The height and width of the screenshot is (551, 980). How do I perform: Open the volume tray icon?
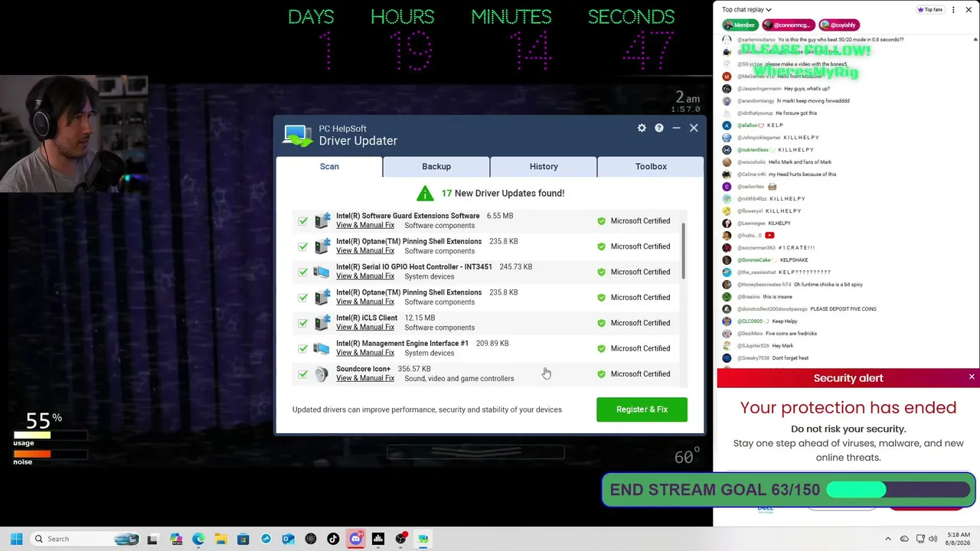(x=933, y=539)
